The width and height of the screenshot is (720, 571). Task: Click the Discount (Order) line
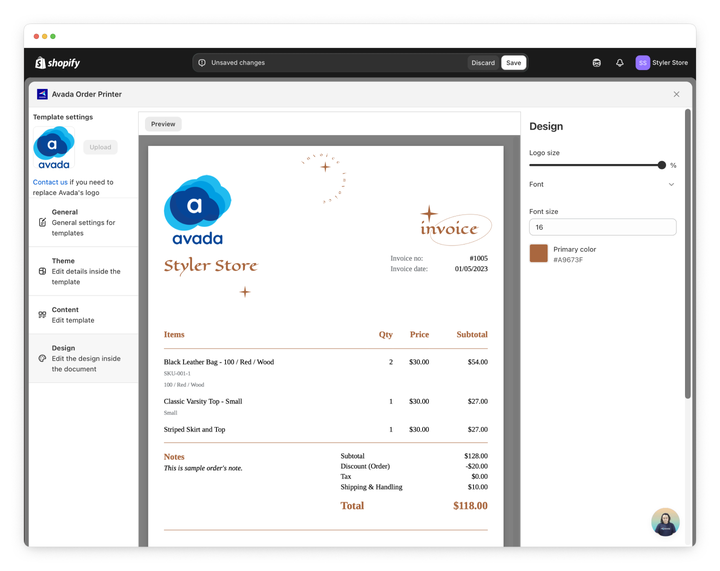[x=414, y=466]
